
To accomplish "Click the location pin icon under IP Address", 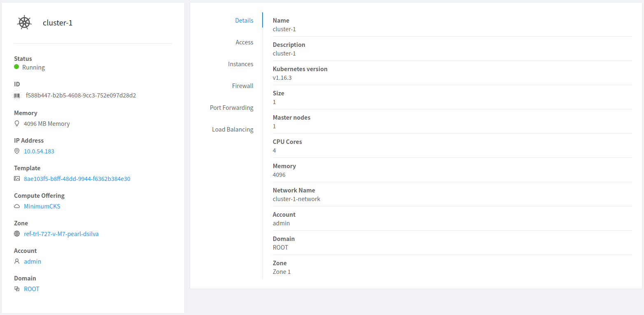I will pyautogui.click(x=16, y=151).
